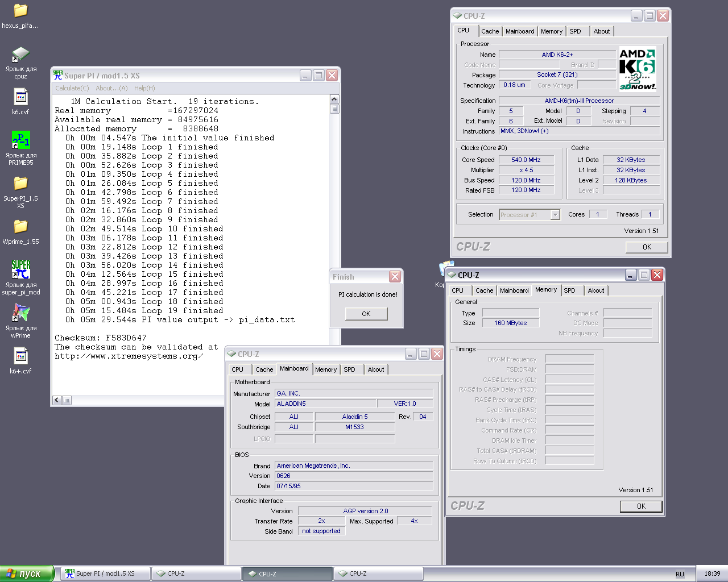The width and height of the screenshot is (728, 582).
Task: Open the Wprime_1.55 folder icon
Action: 20,226
